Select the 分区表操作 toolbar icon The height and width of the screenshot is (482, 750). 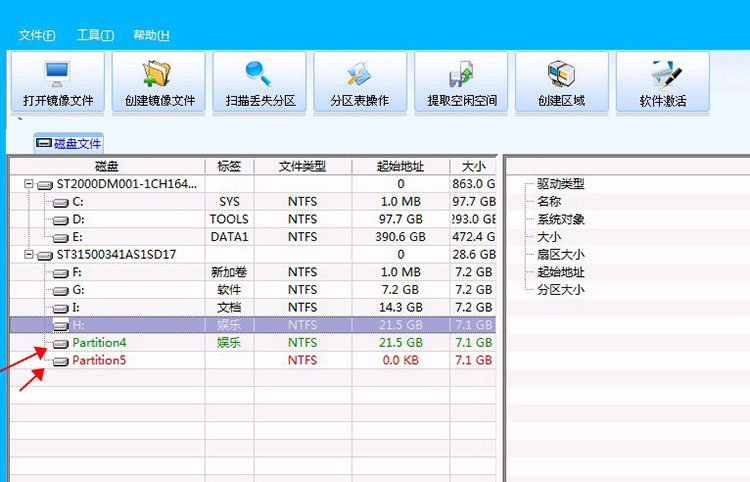tap(359, 74)
